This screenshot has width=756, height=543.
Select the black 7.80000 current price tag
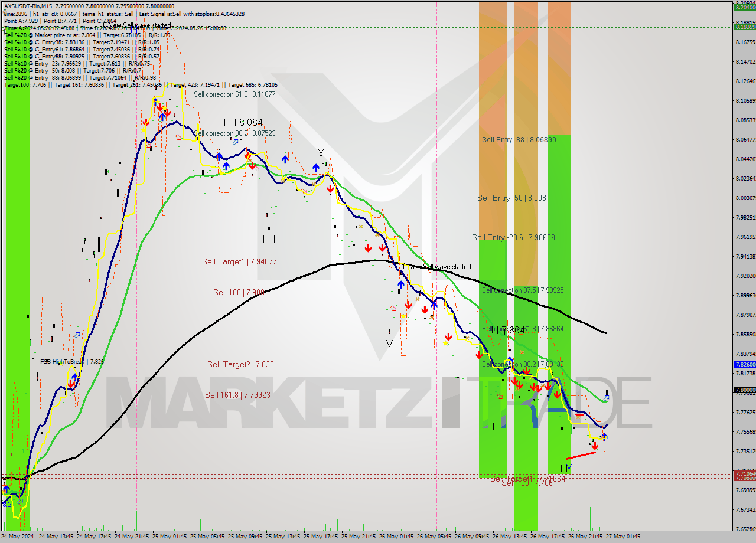coord(744,390)
